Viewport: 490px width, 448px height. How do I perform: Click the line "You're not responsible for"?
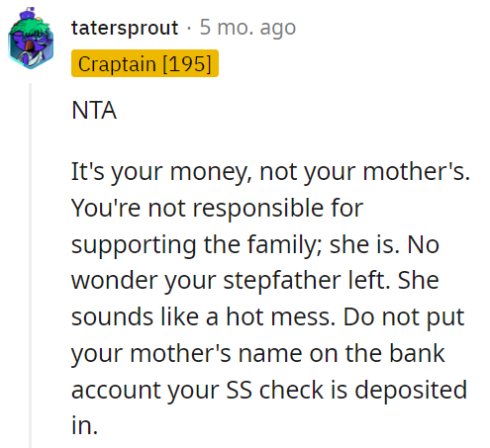click(217, 209)
